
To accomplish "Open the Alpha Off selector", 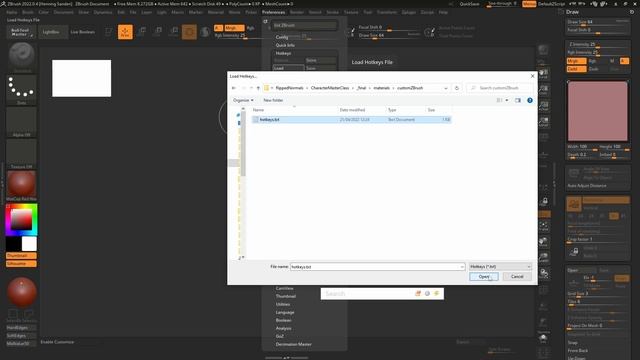I will pos(22,122).
